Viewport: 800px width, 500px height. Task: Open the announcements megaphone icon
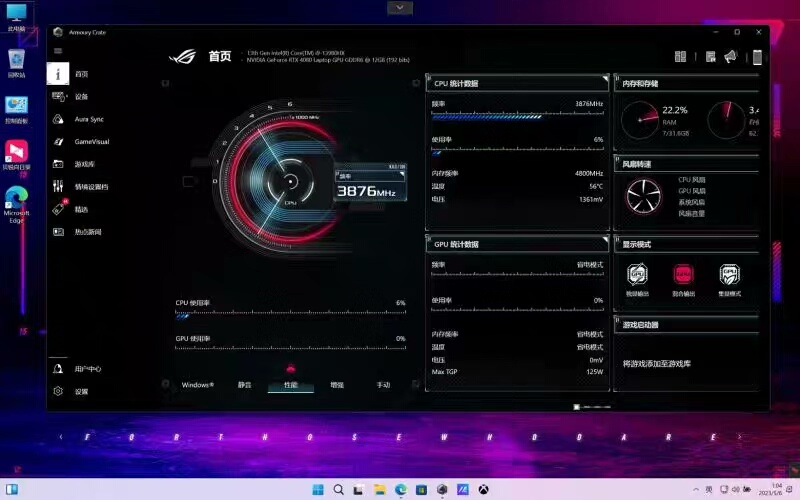tap(731, 57)
